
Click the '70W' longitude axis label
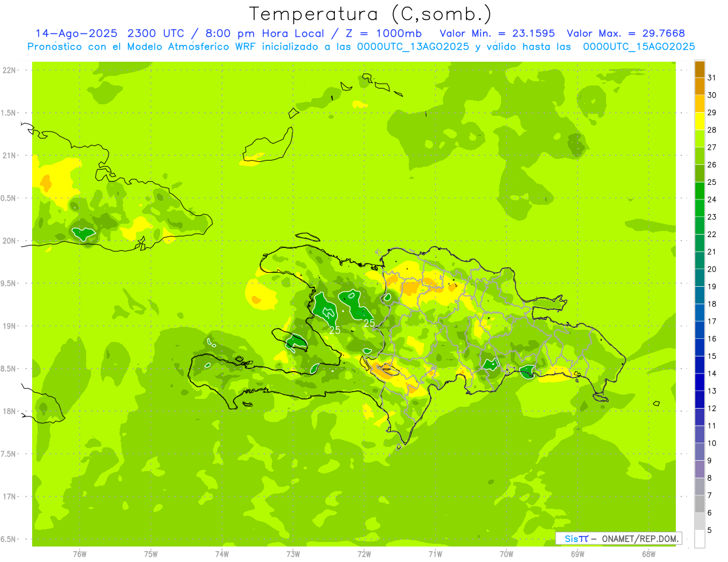pyautogui.click(x=507, y=554)
